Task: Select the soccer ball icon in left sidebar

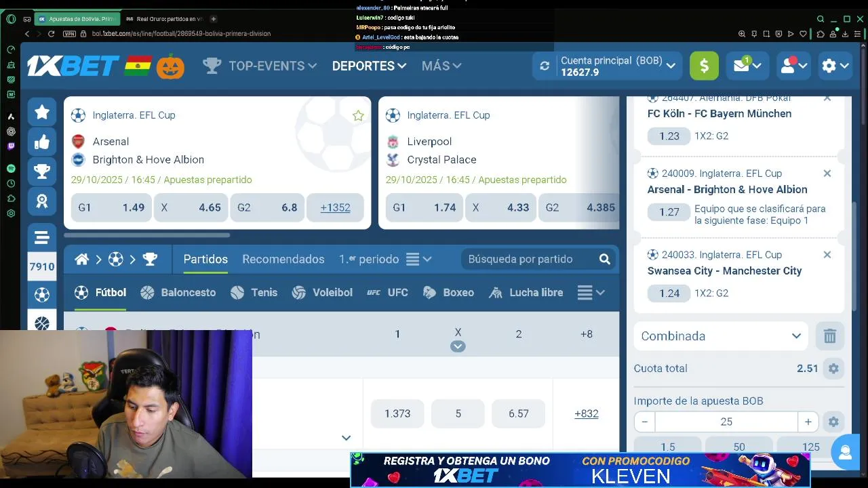Action: pos(42,295)
